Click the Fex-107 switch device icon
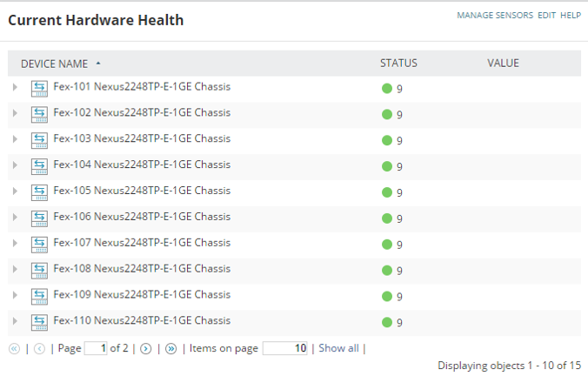Viewport: 588px width, 376px height. tap(39, 245)
